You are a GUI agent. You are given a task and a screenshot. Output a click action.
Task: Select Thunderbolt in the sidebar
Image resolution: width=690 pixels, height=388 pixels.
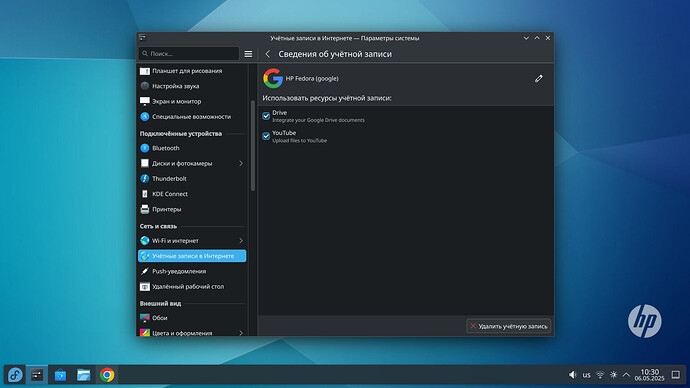point(192,179)
